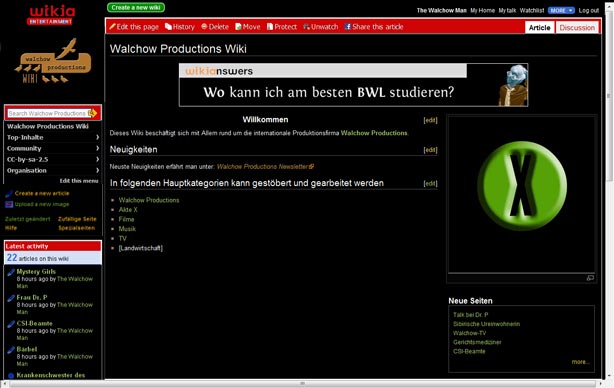This screenshot has width=614, height=388.
Task: Click the pencil icon beside Mystery Girls
Action: 11,272
